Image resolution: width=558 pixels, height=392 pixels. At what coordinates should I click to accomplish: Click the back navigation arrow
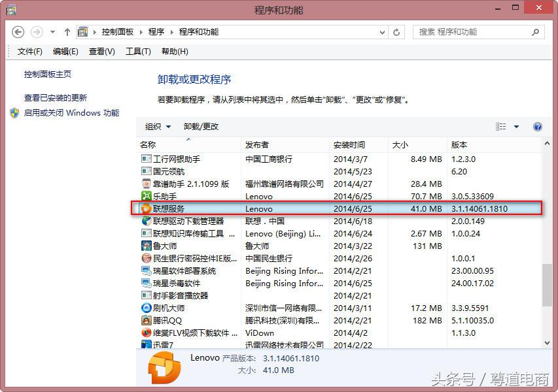click(x=18, y=31)
